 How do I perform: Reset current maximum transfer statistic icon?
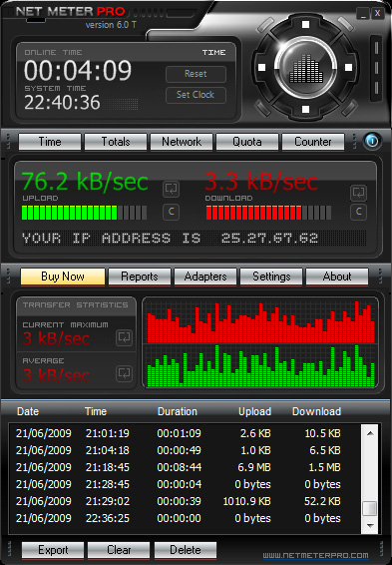click(125, 337)
